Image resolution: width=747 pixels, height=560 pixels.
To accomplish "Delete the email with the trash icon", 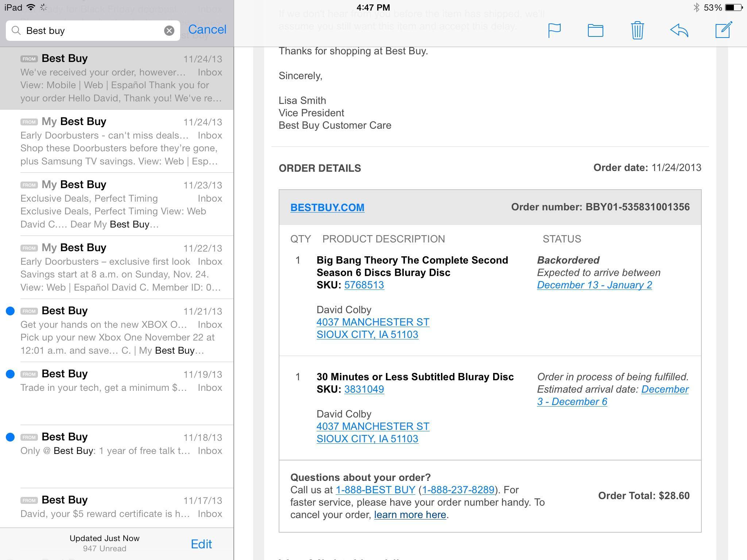I will tap(637, 30).
